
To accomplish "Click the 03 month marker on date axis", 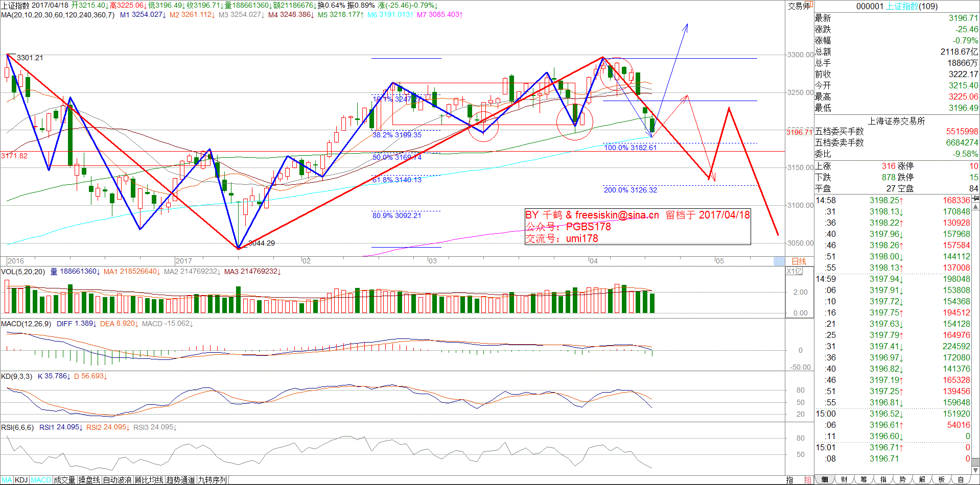I will pyautogui.click(x=433, y=261).
